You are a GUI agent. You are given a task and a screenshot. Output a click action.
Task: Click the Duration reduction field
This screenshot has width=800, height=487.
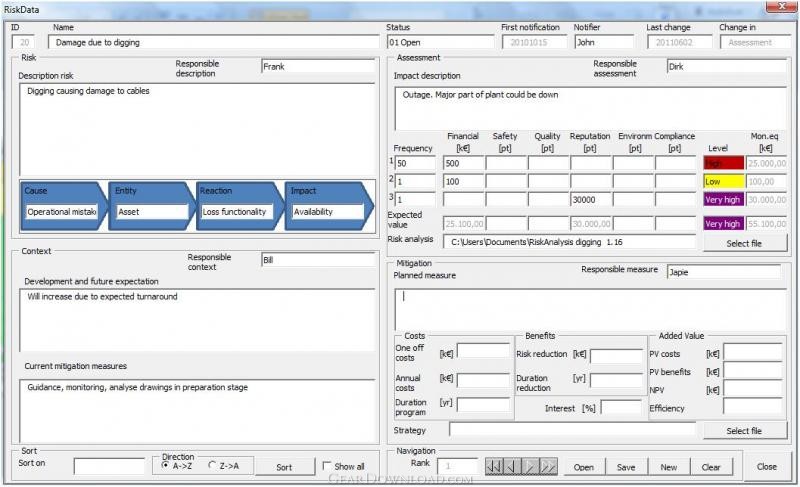click(x=616, y=380)
